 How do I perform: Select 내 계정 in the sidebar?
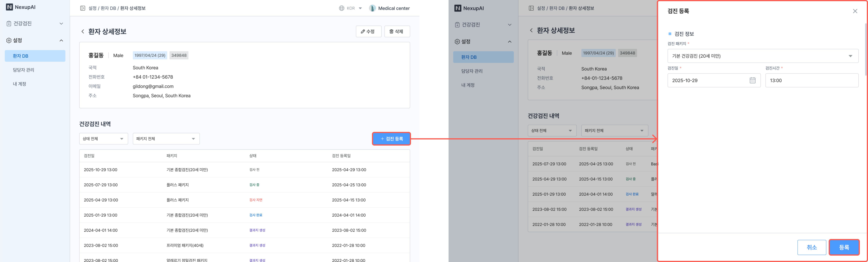click(x=20, y=84)
